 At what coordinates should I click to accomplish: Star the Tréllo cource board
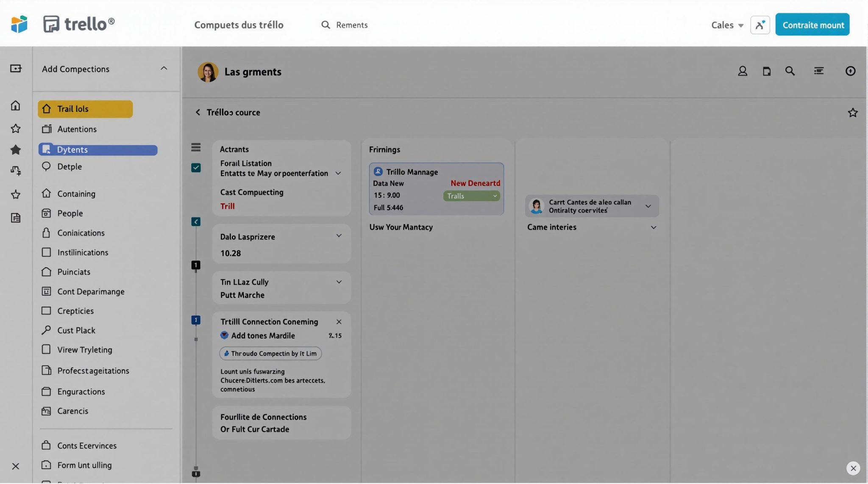(x=852, y=113)
